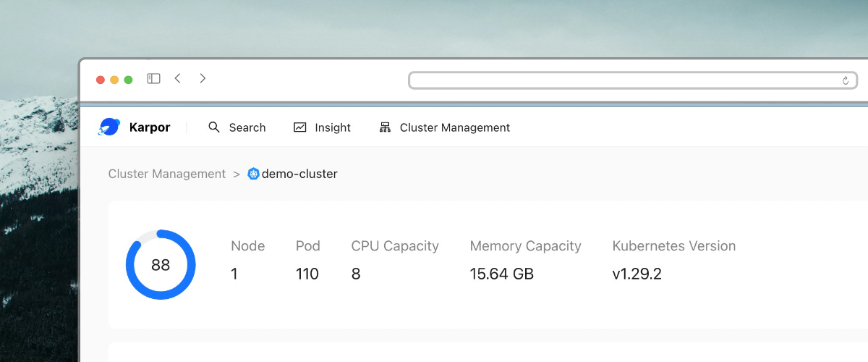Select Cluster Management in the top navigation
Image resolution: width=868 pixels, height=362 pixels.
click(x=454, y=127)
